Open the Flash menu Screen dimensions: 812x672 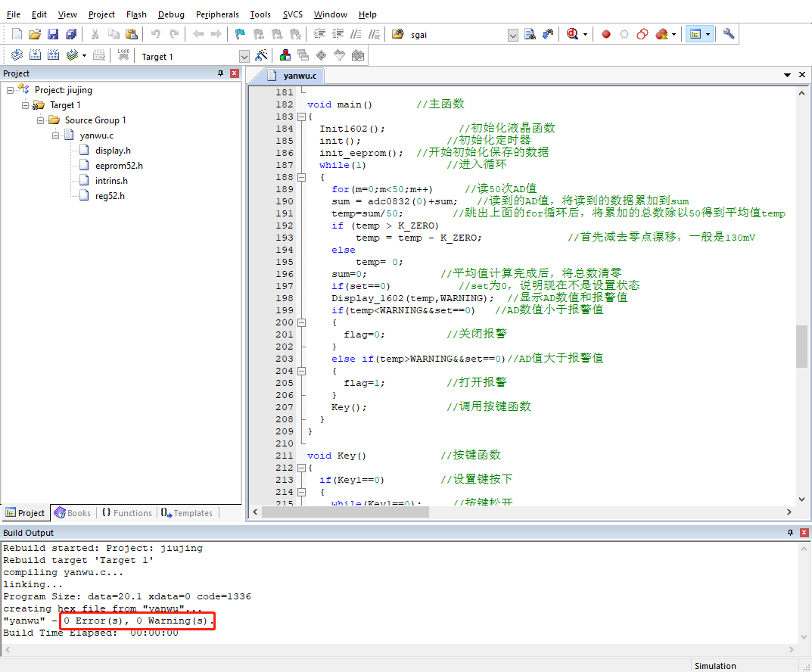(x=136, y=14)
